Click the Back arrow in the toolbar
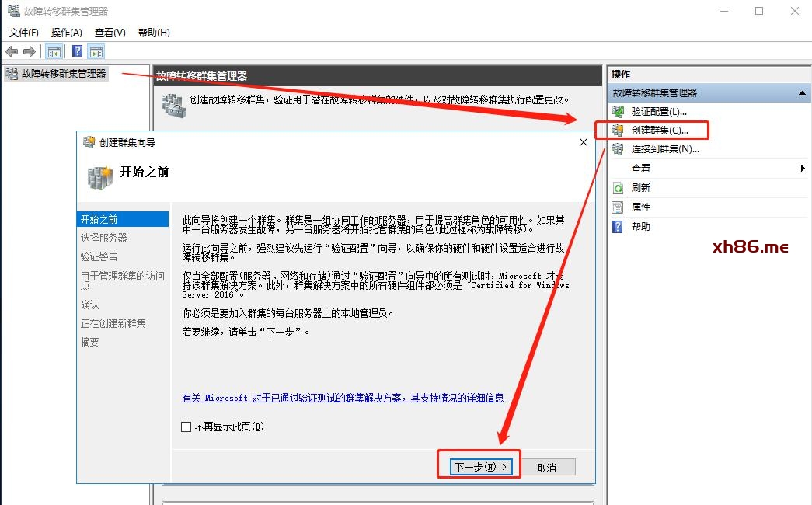 (12, 51)
